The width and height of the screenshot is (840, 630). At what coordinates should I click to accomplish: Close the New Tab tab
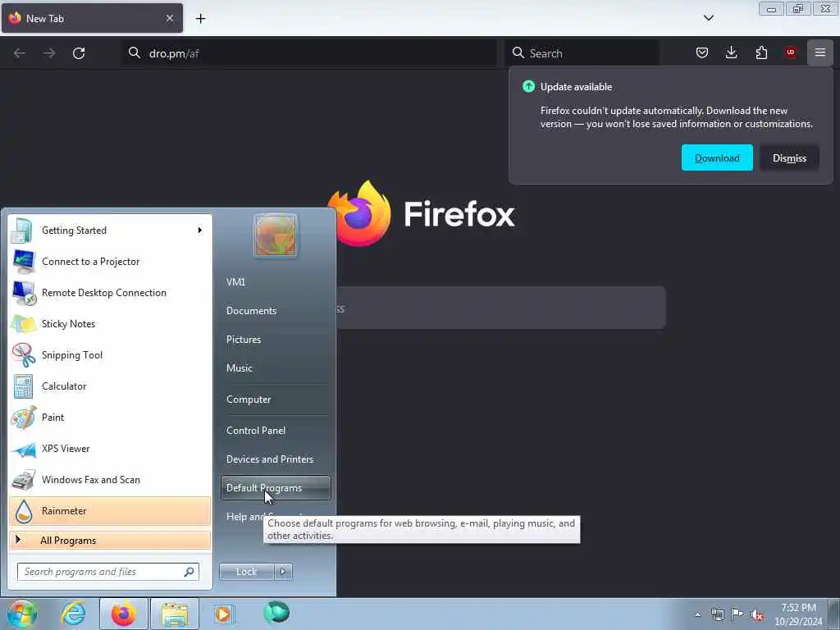point(169,18)
